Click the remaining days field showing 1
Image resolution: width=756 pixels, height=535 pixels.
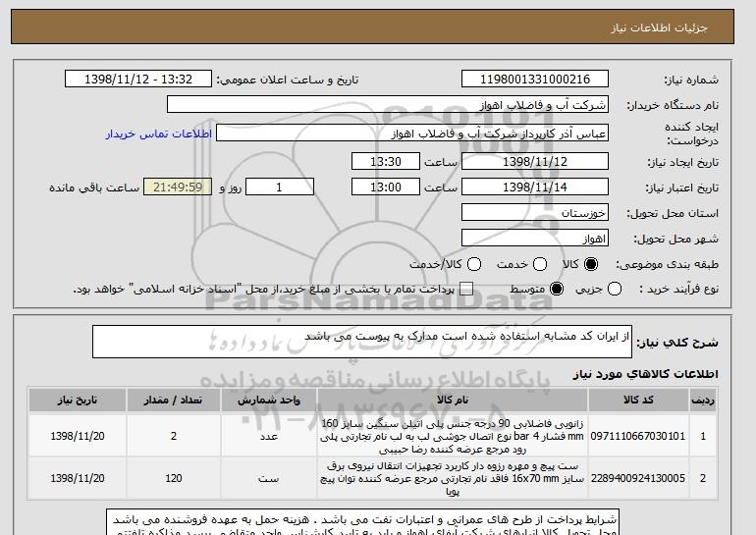[x=280, y=187]
